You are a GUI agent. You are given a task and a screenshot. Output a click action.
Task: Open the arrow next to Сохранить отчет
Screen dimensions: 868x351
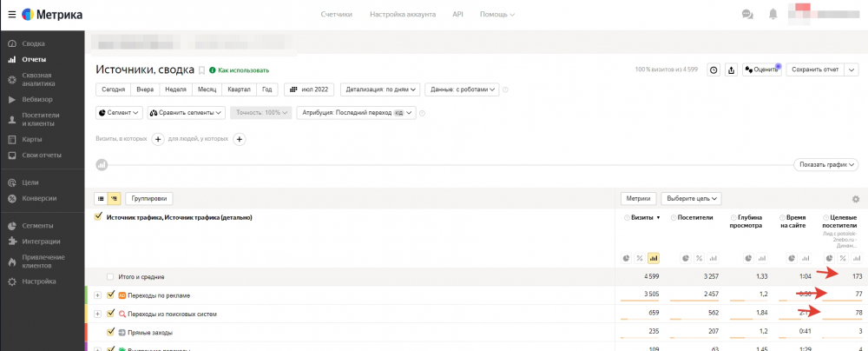851,70
